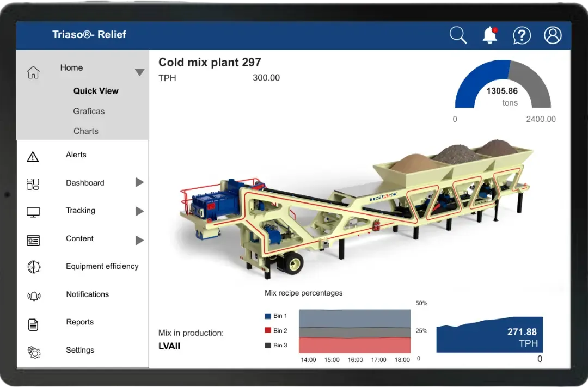The image size is (588, 387).
Task: Open the Charts menu item
Action: click(86, 131)
